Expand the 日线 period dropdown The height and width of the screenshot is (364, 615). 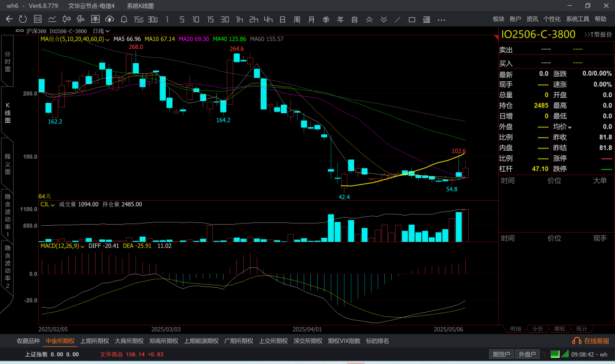101,31
